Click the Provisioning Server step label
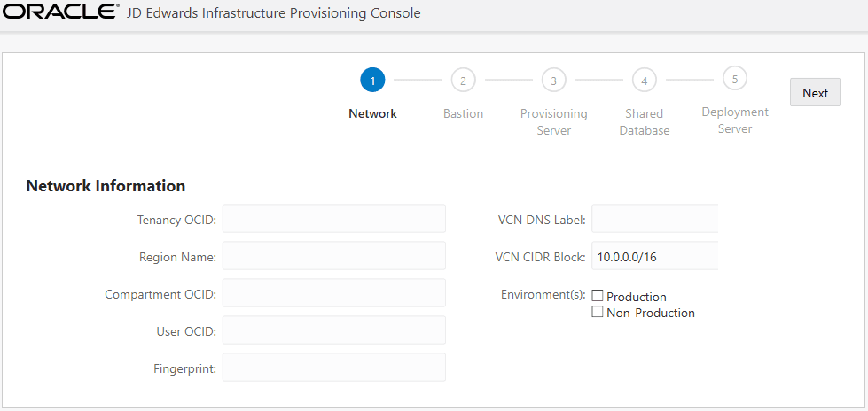 [x=553, y=121]
